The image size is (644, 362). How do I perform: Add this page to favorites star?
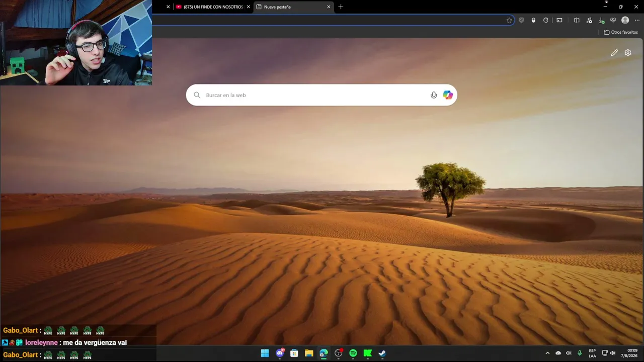click(x=509, y=20)
